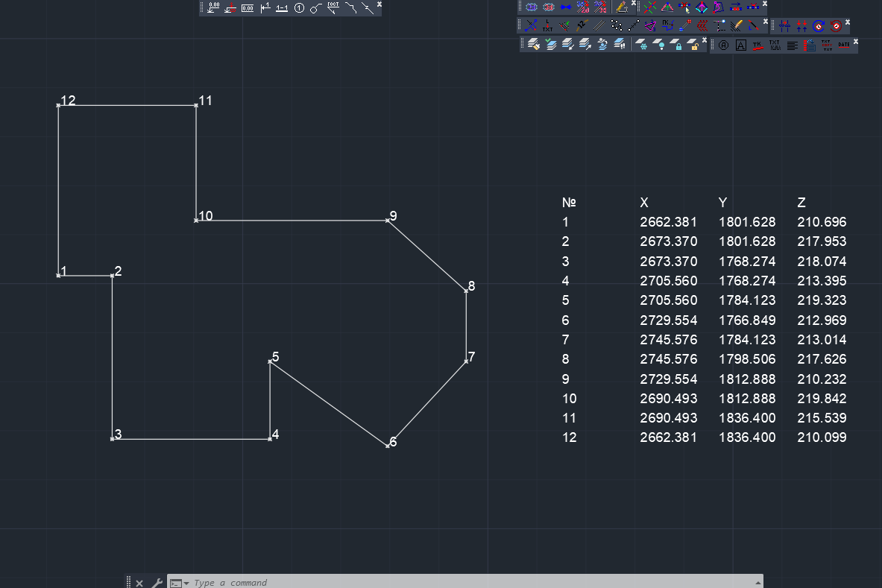Expand command history with the up arrow
This screenshot has width=882, height=588.
[758, 583]
